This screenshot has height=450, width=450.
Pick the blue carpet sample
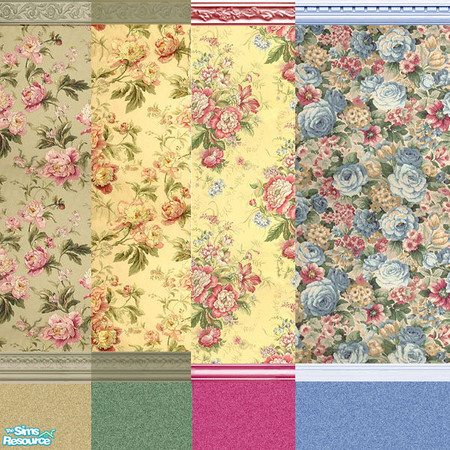click(373, 416)
